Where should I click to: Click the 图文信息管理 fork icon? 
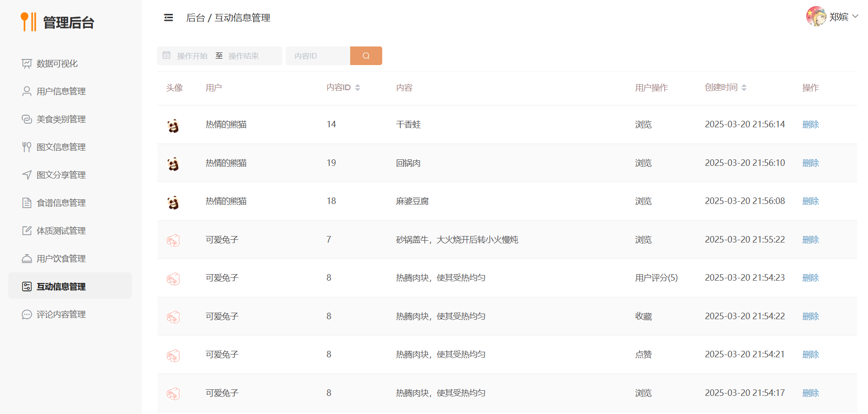[x=27, y=147]
